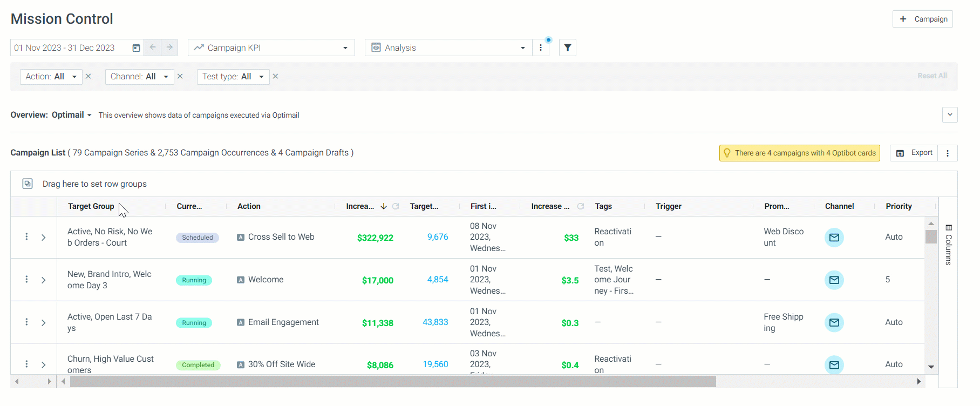Change Overview Optimail selection

[x=72, y=115]
